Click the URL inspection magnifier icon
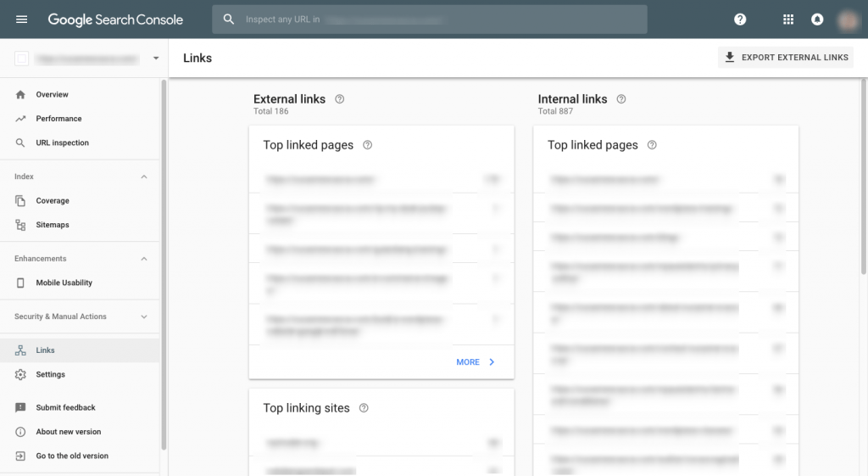The image size is (868, 476). 20,143
